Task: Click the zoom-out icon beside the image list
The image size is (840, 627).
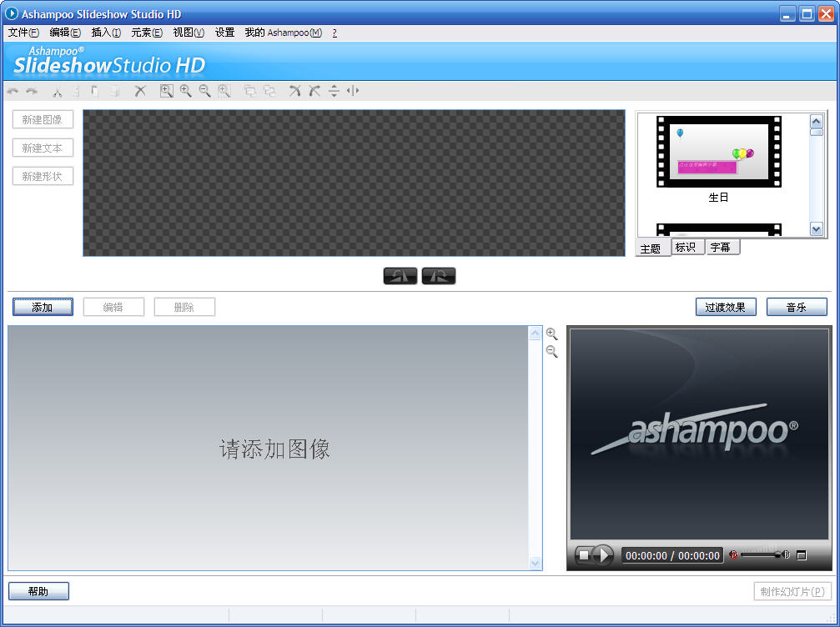Action: (551, 351)
